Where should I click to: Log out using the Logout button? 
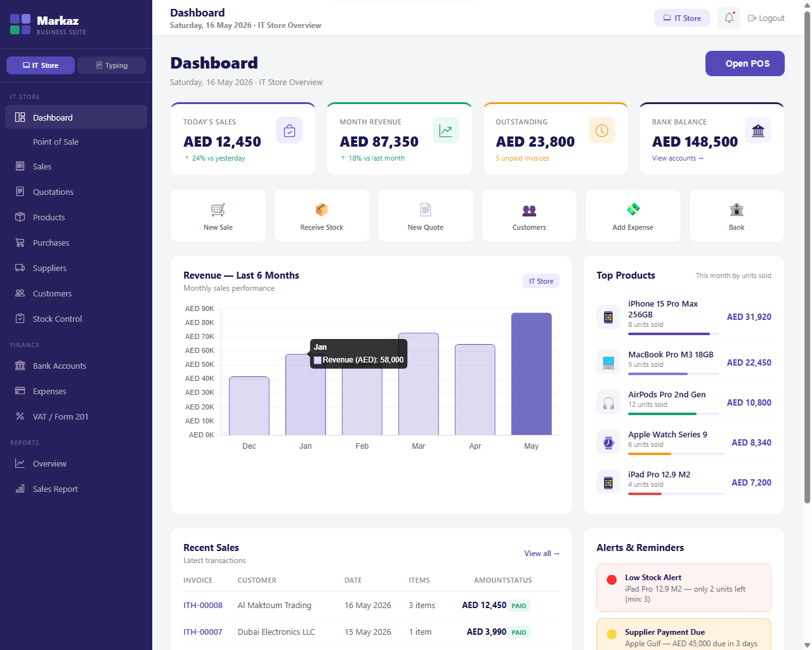[766, 18]
